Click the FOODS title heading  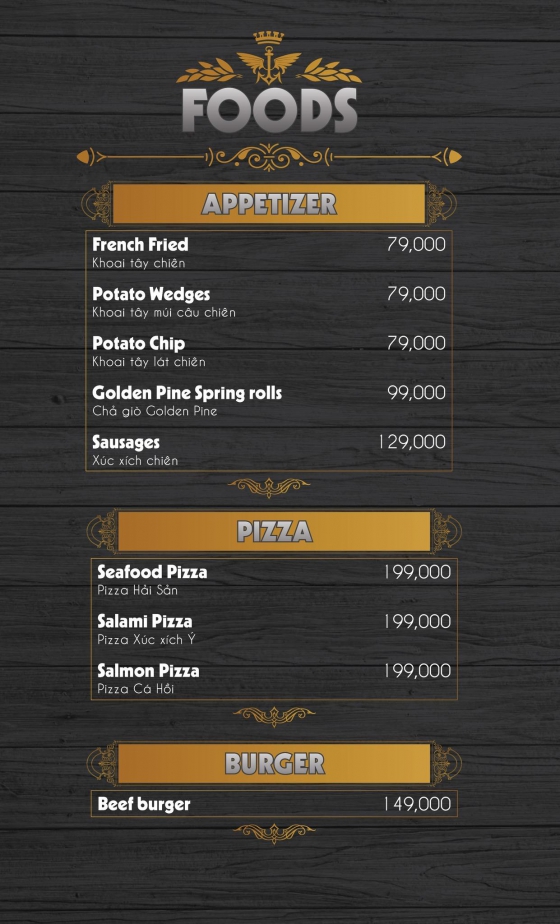(x=269, y=110)
